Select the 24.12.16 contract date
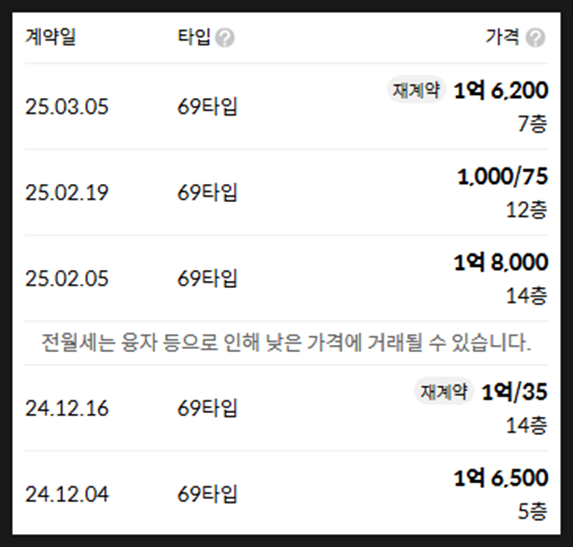573x547 pixels. click(67, 408)
